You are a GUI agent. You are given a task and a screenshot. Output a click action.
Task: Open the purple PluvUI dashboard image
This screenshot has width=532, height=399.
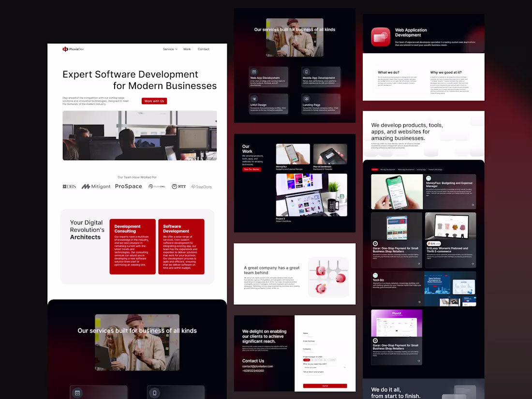pyautogui.click(x=397, y=323)
